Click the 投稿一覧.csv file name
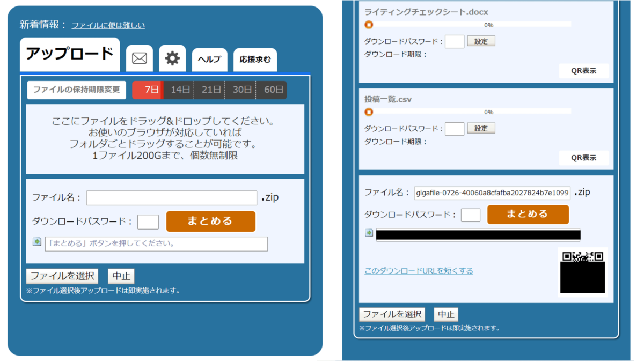This screenshot has height=362, width=644. pos(388,99)
